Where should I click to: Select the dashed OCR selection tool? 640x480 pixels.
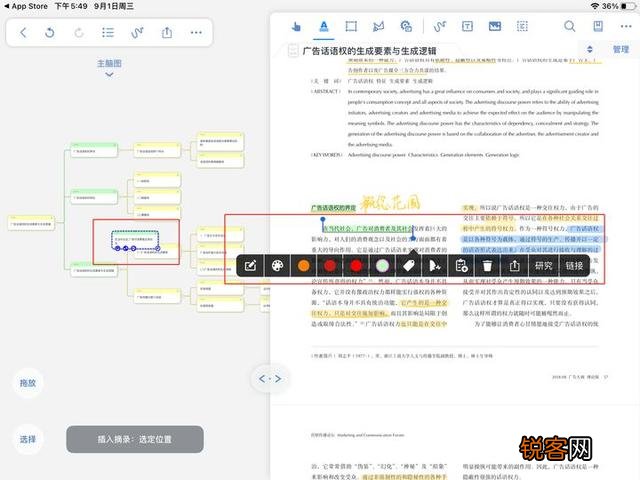pyautogui.click(x=522, y=27)
